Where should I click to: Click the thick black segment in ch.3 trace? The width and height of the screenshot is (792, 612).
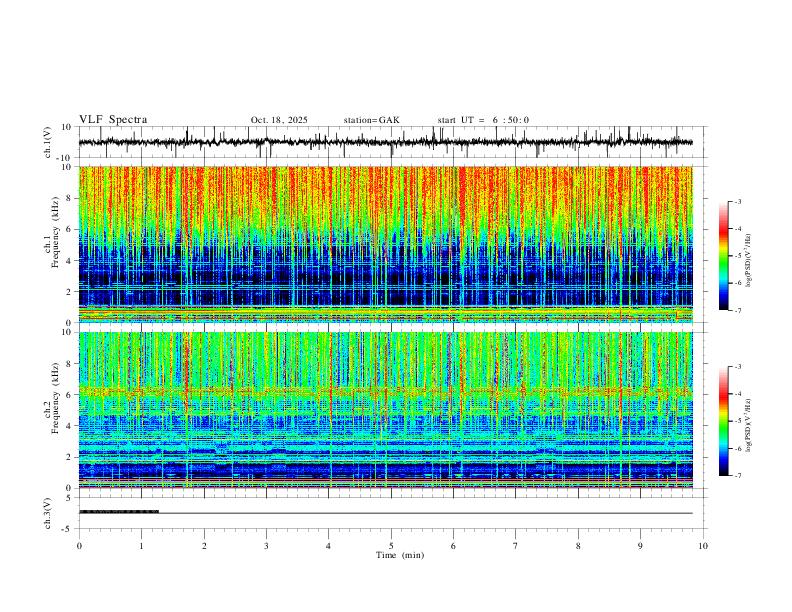[x=119, y=512]
